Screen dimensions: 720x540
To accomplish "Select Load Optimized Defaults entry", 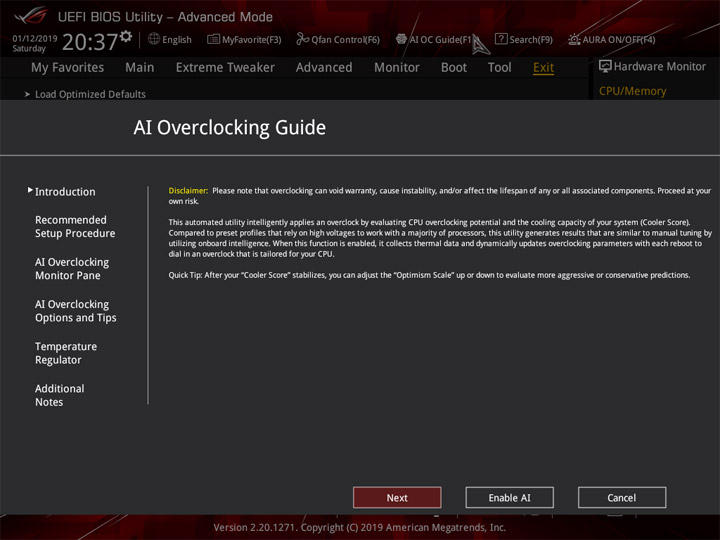I will 90,94.
